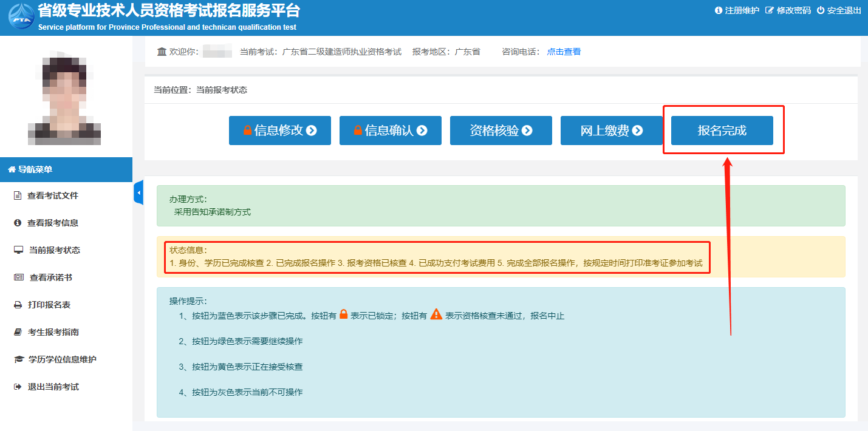Click the 报名完成 button
This screenshot has width=868, height=431.
click(722, 131)
